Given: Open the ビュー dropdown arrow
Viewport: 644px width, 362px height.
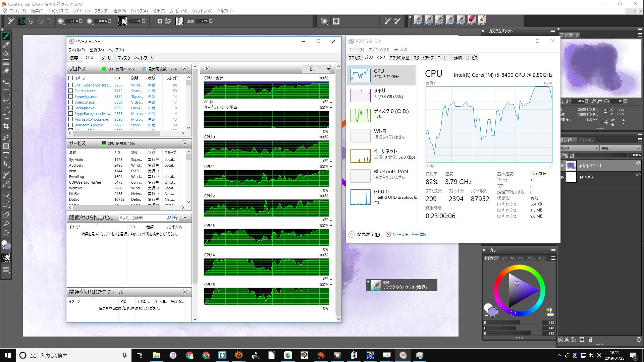Looking at the screenshot, I should pos(328,69).
